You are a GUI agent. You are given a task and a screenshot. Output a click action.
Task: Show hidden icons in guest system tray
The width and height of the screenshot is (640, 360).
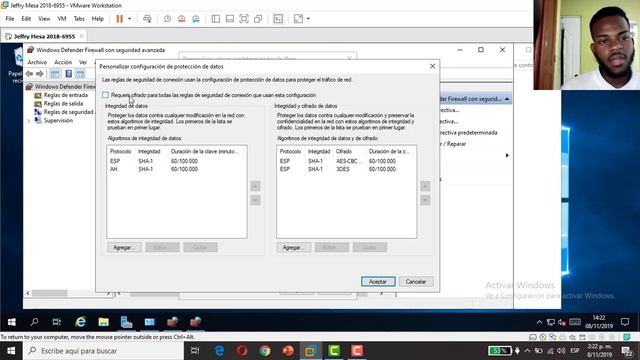(x=539, y=322)
